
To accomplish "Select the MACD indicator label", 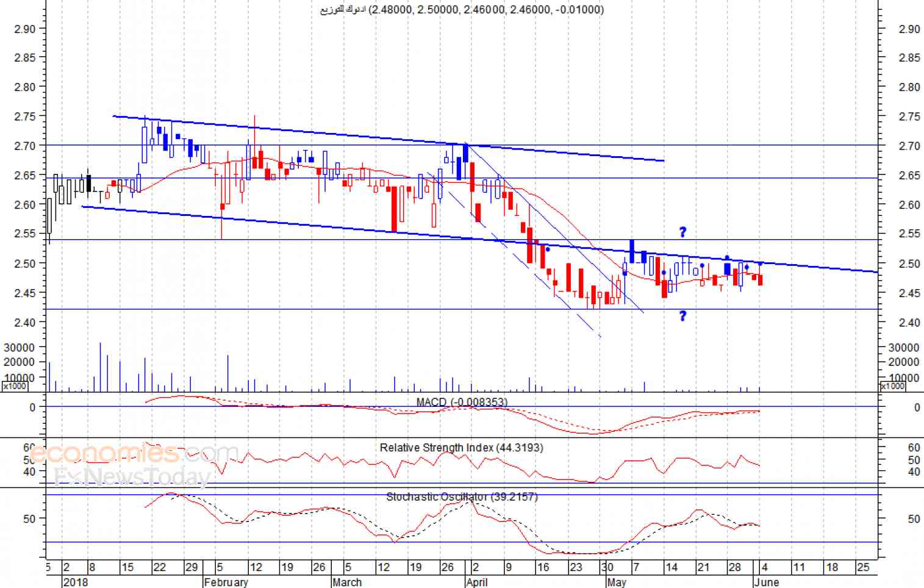I will point(462,402).
